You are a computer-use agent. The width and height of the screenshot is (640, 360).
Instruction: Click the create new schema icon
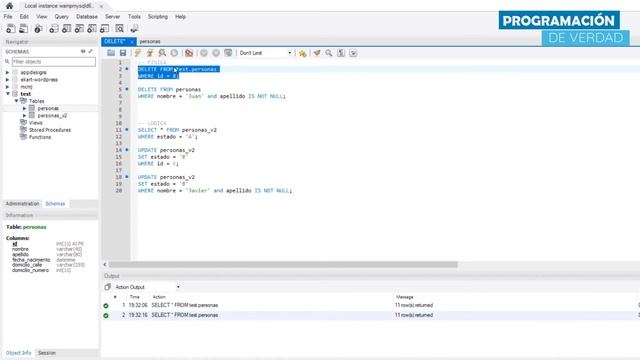coord(53,29)
